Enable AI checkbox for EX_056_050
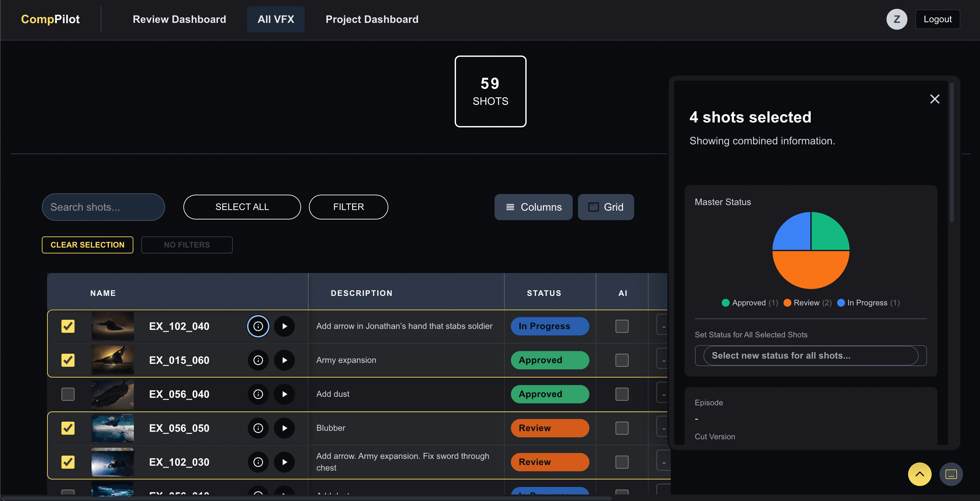The image size is (980, 501). (x=622, y=428)
